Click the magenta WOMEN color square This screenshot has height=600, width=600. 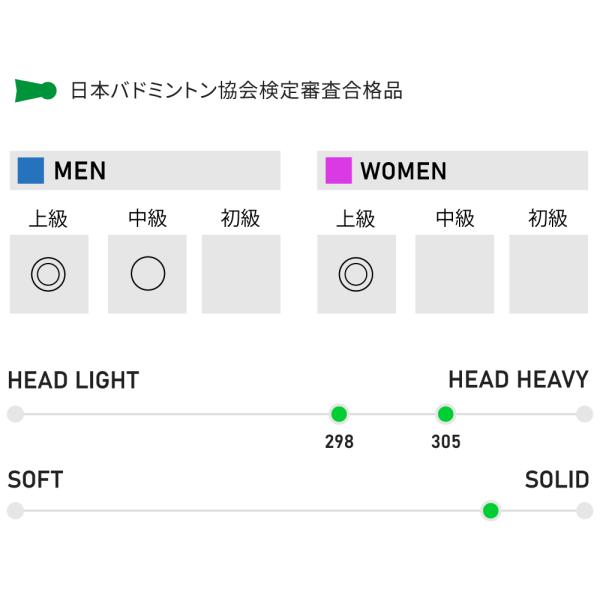tap(339, 171)
